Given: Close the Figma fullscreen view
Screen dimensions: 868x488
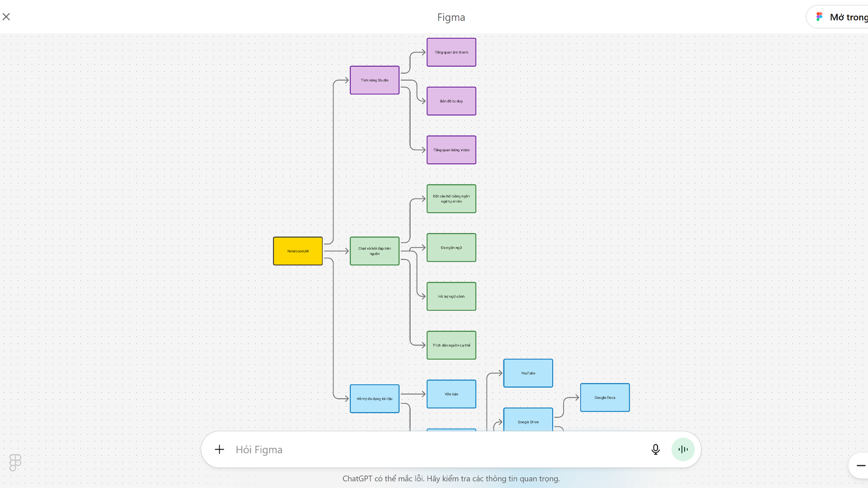Looking at the screenshot, I should coord(7,17).
